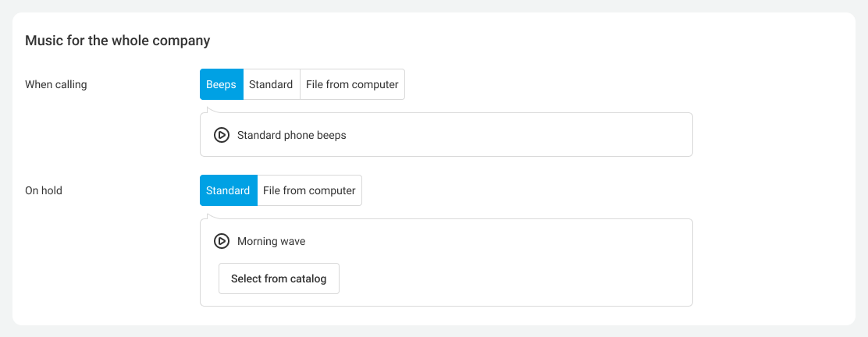Screen dimensions: 868x337
Task: Select Standard option for On hold
Action: point(228,190)
